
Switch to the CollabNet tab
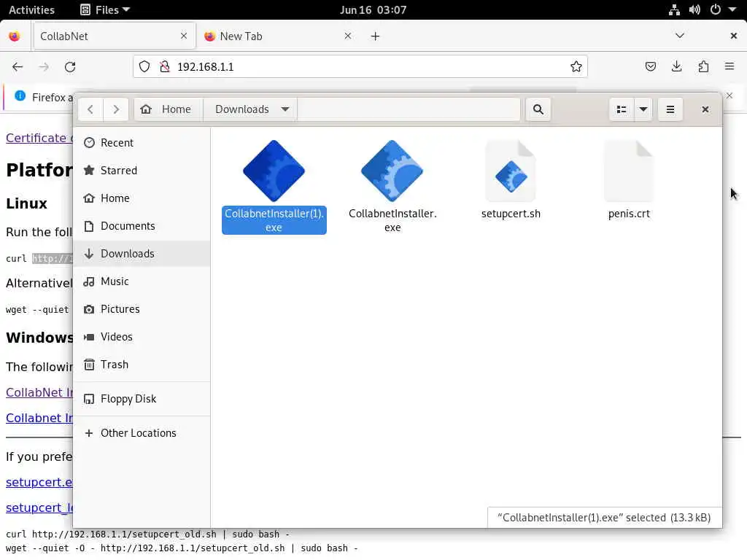pos(114,36)
